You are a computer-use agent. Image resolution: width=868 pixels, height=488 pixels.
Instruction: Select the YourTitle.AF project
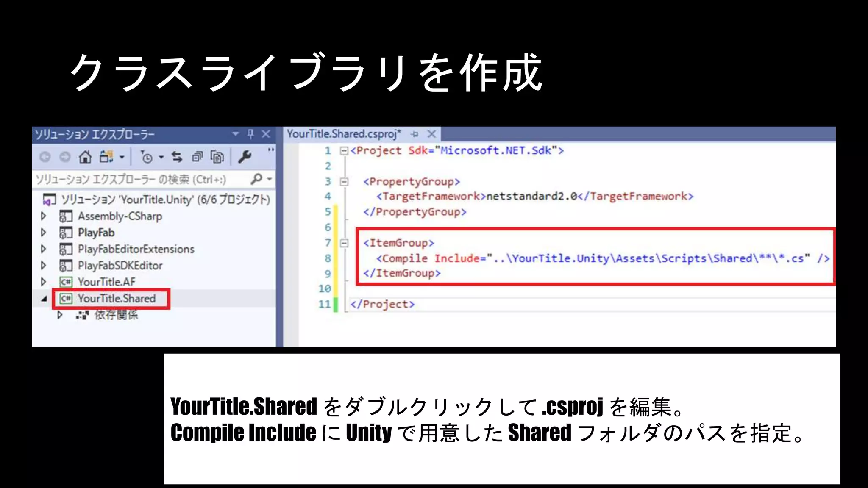tap(106, 282)
